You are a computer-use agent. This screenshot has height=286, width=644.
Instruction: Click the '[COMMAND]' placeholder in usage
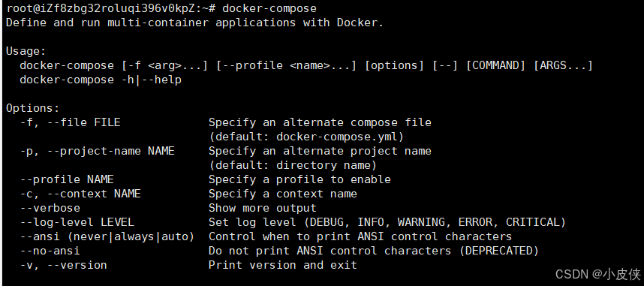[495, 66]
